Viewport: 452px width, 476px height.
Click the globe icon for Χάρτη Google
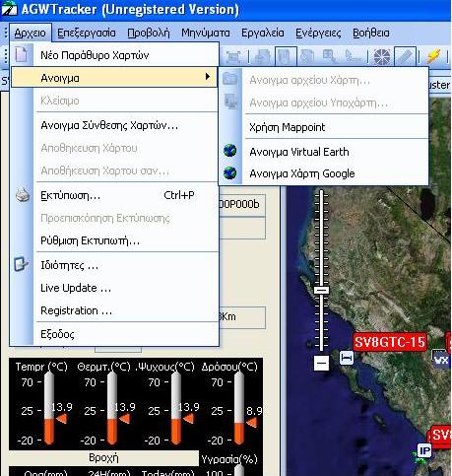click(230, 172)
